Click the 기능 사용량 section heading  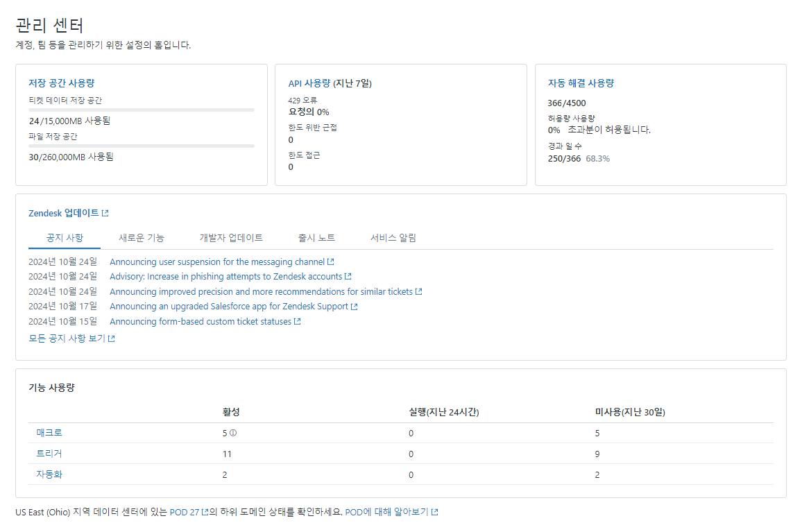[x=51, y=388]
